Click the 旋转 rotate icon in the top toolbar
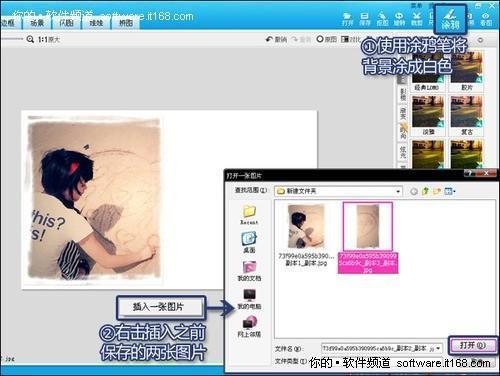500x376 pixels. point(399,19)
